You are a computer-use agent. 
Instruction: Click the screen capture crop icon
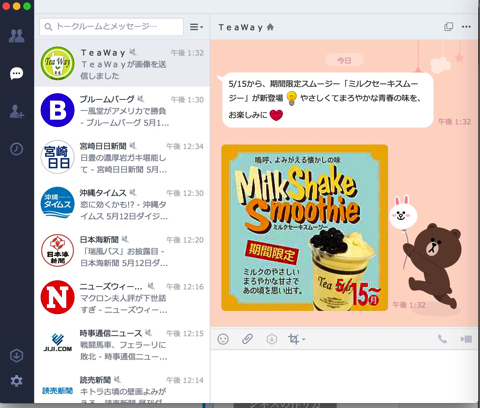(293, 339)
